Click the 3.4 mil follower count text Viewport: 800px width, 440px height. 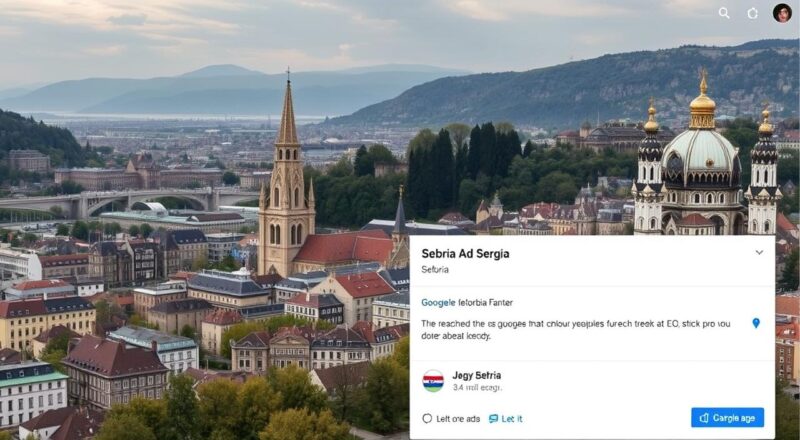coord(477,387)
